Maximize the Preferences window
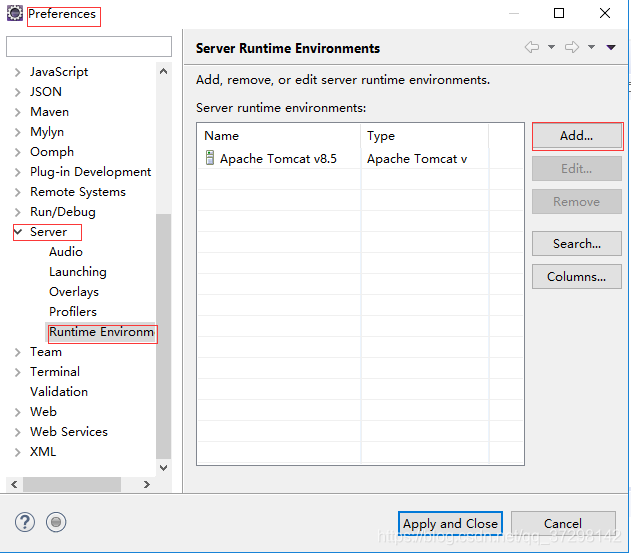 (x=559, y=13)
